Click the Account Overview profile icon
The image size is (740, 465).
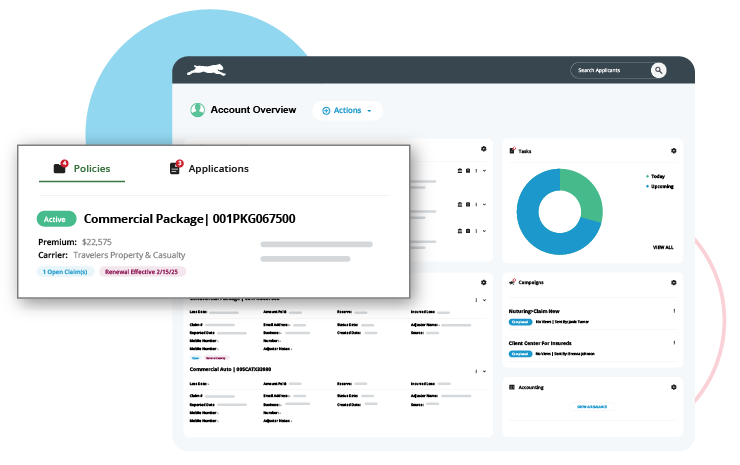pyautogui.click(x=197, y=110)
